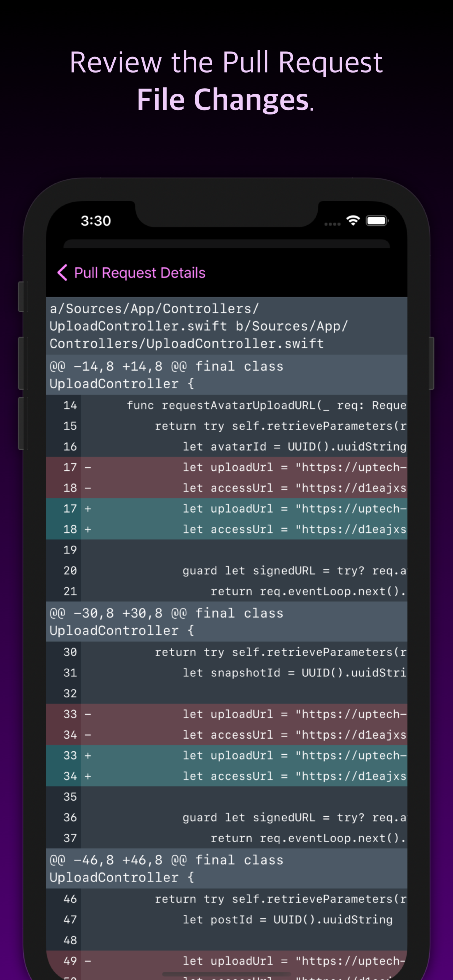Expand the hunk header @@ -14,8 +14,8 @@
The width and height of the screenshot is (453, 980).
(x=226, y=375)
